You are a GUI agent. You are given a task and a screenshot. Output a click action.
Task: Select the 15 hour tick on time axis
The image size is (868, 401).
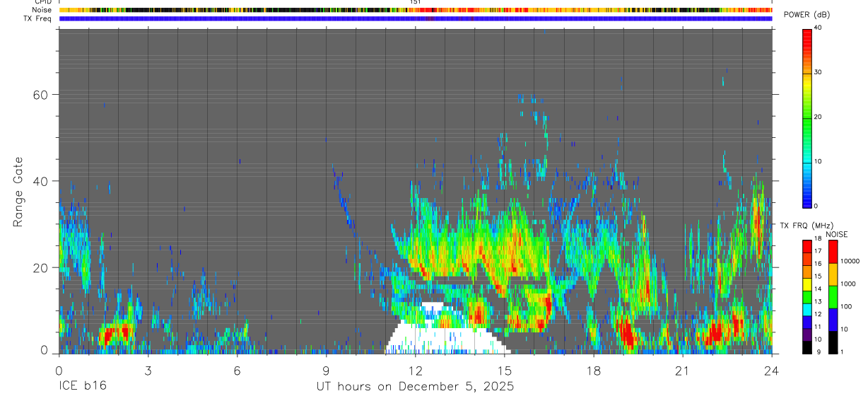[x=505, y=370]
